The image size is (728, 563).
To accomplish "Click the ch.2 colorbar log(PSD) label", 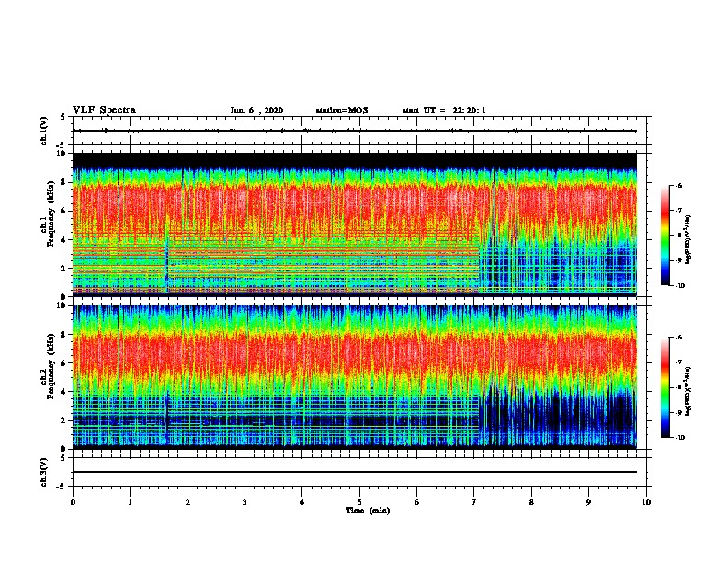I will (x=688, y=392).
